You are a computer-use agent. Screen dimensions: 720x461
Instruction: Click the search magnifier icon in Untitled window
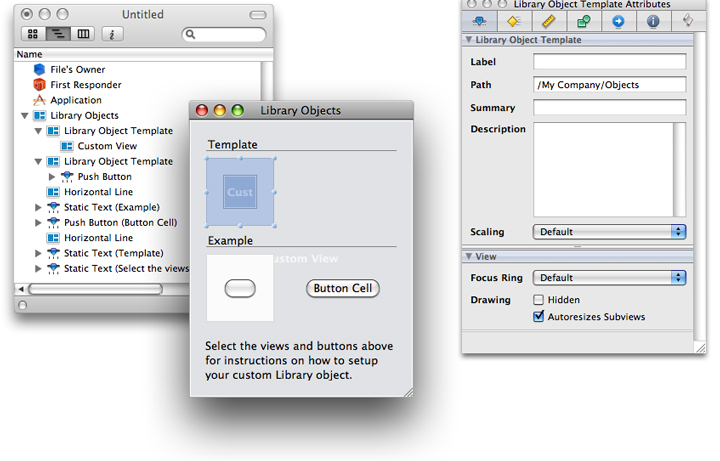tap(191, 34)
